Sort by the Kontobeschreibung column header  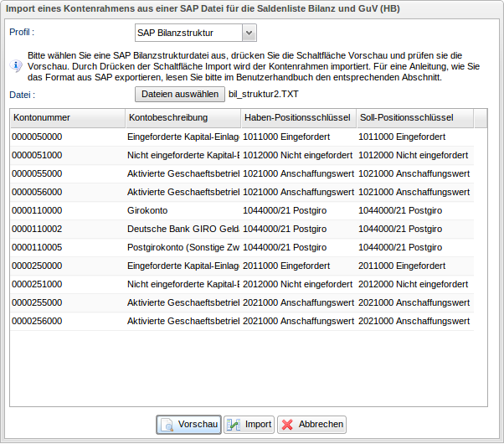click(183, 118)
